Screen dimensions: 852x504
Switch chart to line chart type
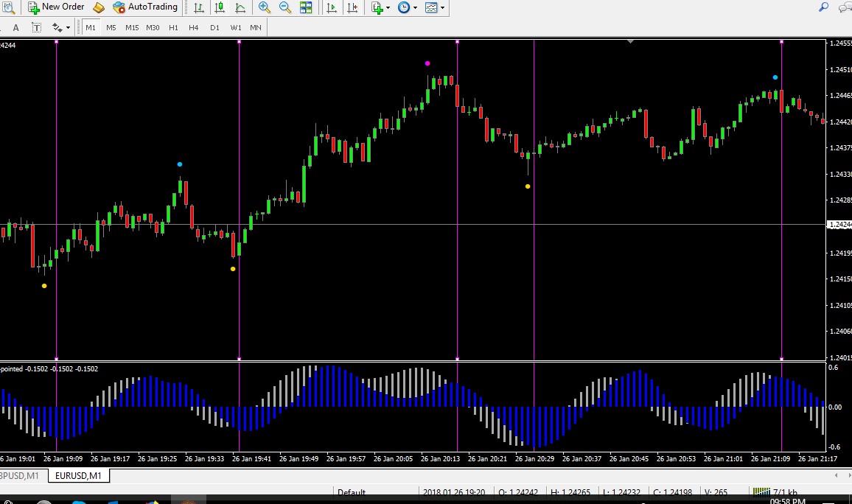click(x=240, y=7)
